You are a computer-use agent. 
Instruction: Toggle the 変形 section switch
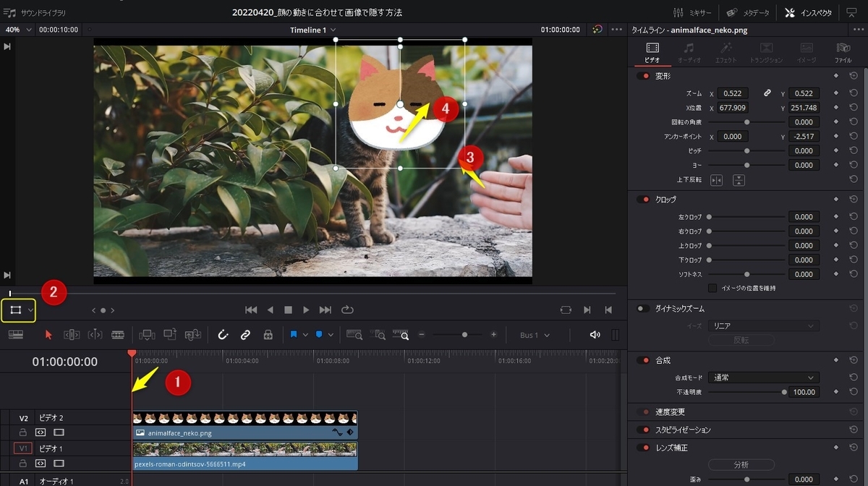point(642,76)
